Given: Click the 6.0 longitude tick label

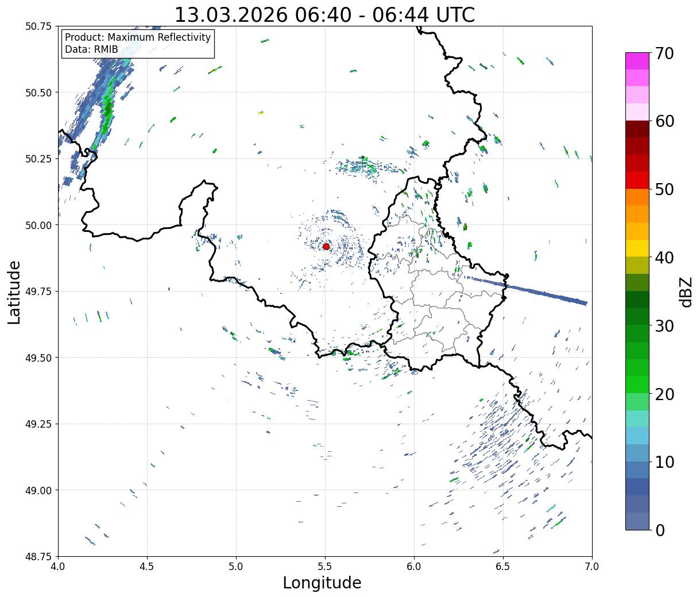Looking at the screenshot, I should pyautogui.click(x=414, y=567).
